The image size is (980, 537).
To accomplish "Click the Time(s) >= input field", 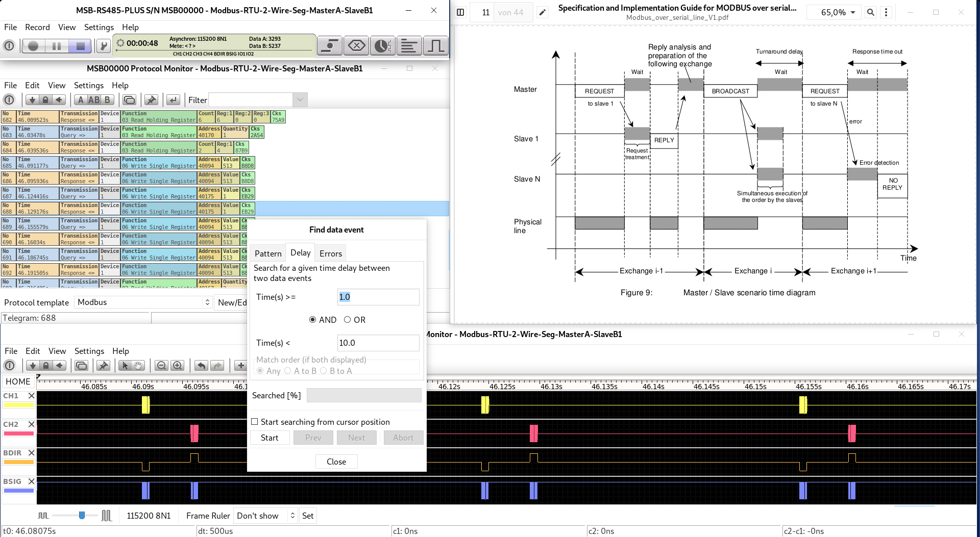I will (x=378, y=297).
